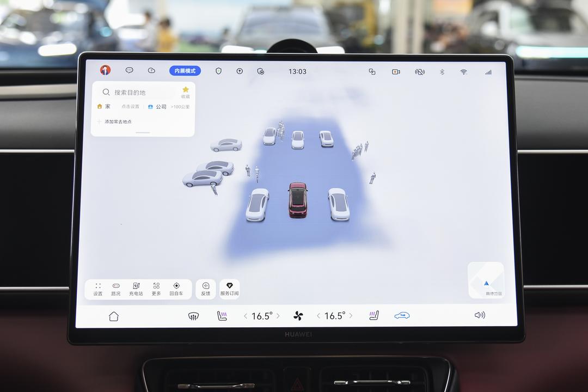Open the blue vehicle controls car icon
The width and height of the screenshot is (588, 392).
pyautogui.click(x=402, y=315)
